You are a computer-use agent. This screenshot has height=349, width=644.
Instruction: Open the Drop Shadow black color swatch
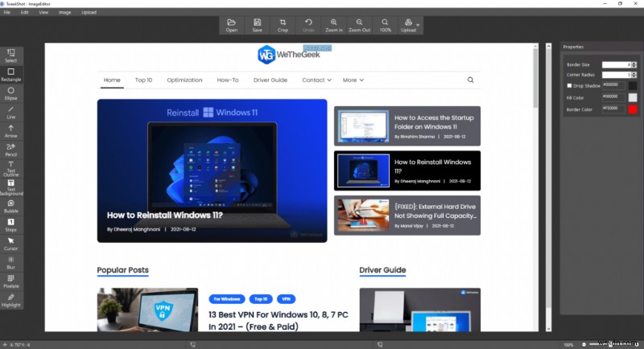(633, 86)
